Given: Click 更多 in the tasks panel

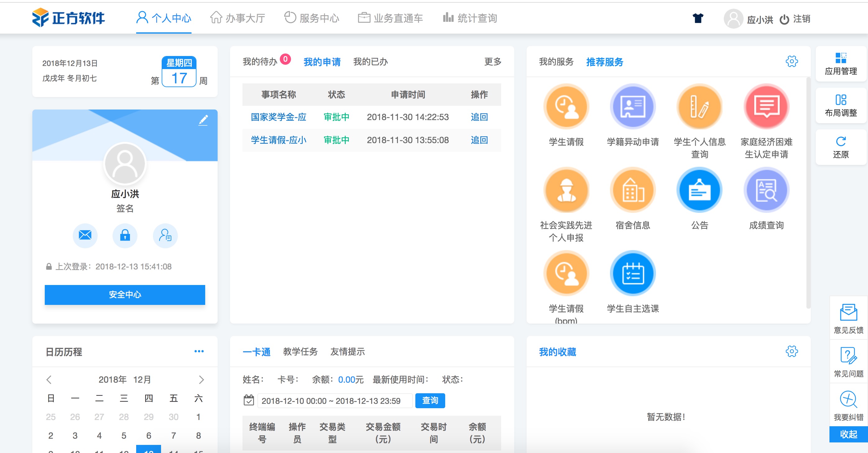Looking at the screenshot, I should 493,61.
